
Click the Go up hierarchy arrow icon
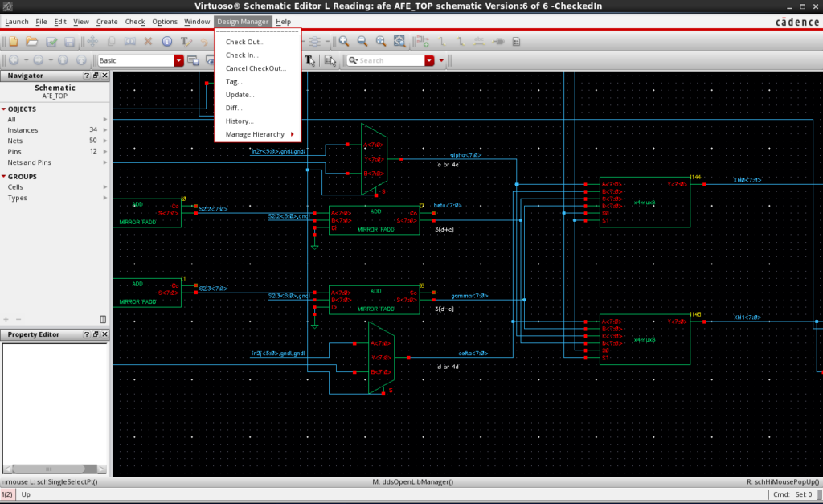click(63, 60)
